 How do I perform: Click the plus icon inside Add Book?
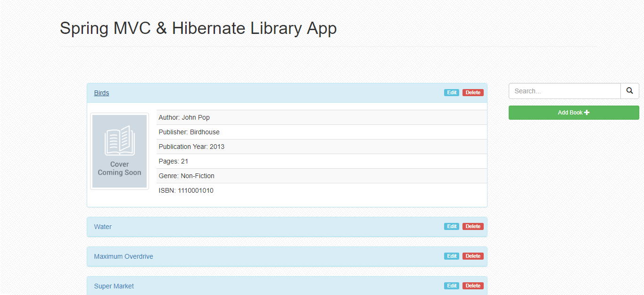coord(586,112)
